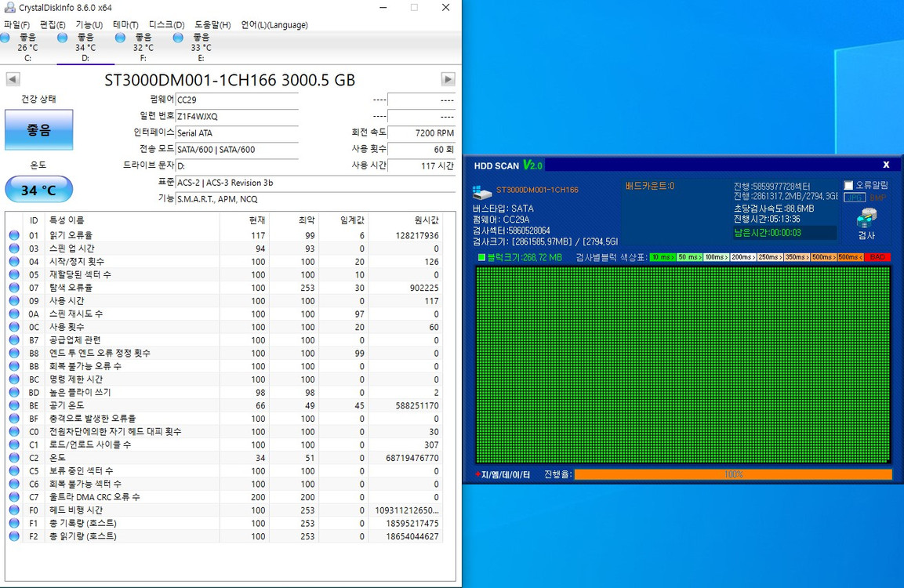
Task: Click the CrystalDiskInfo title bar app icon
Action: coord(9,8)
